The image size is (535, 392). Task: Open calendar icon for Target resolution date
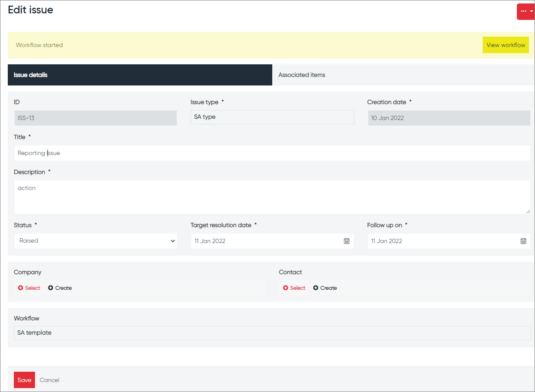click(x=347, y=241)
